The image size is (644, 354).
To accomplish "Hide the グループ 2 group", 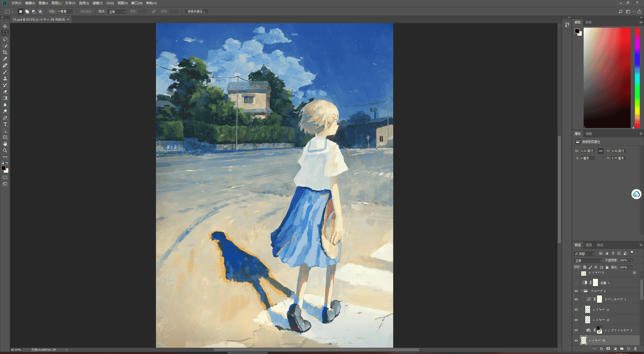I will pyautogui.click(x=576, y=291).
